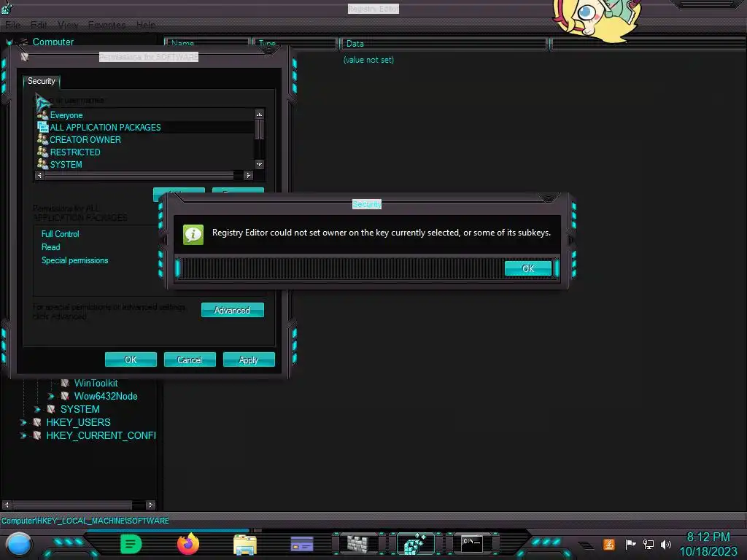Click status bar path Computer\HKEY_LOCAL_MACHINE\SOFTWARE
Image resolution: width=747 pixels, height=560 pixels.
(x=85, y=521)
